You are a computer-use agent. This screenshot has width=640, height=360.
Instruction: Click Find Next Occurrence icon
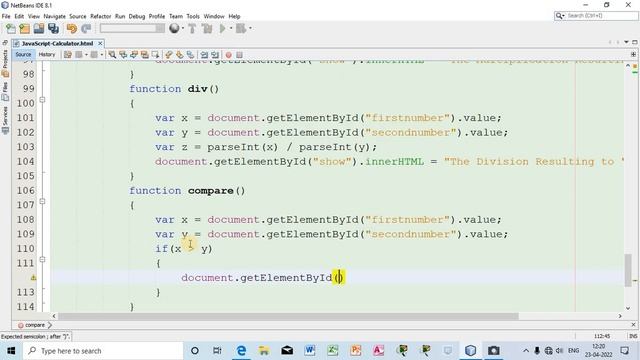click(134, 55)
